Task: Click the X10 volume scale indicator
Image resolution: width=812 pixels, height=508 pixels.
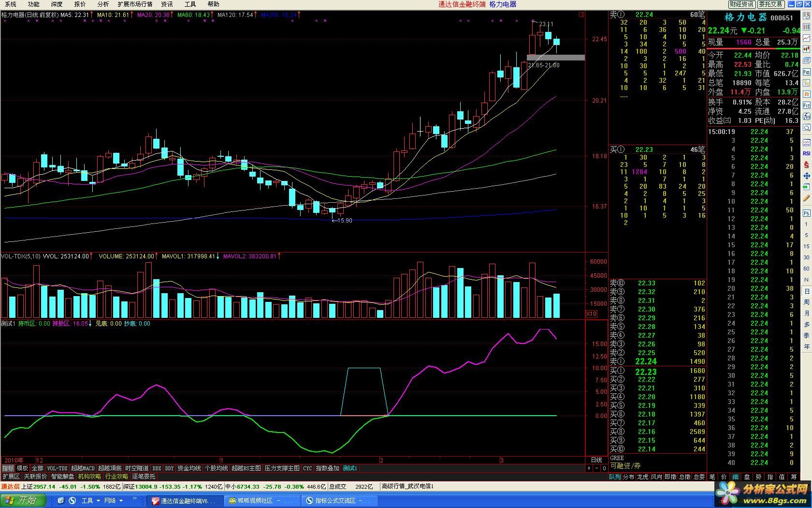Action: tap(591, 314)
